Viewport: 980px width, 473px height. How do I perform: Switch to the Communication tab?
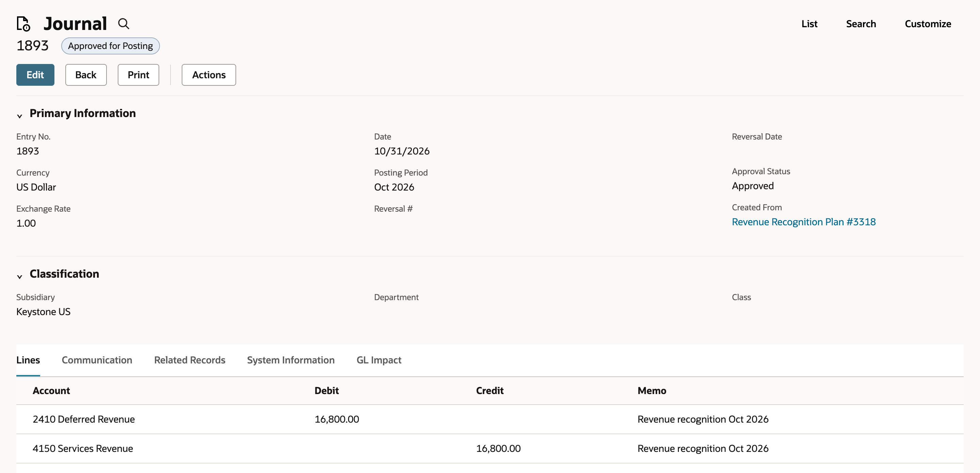[x=97, y=360]
